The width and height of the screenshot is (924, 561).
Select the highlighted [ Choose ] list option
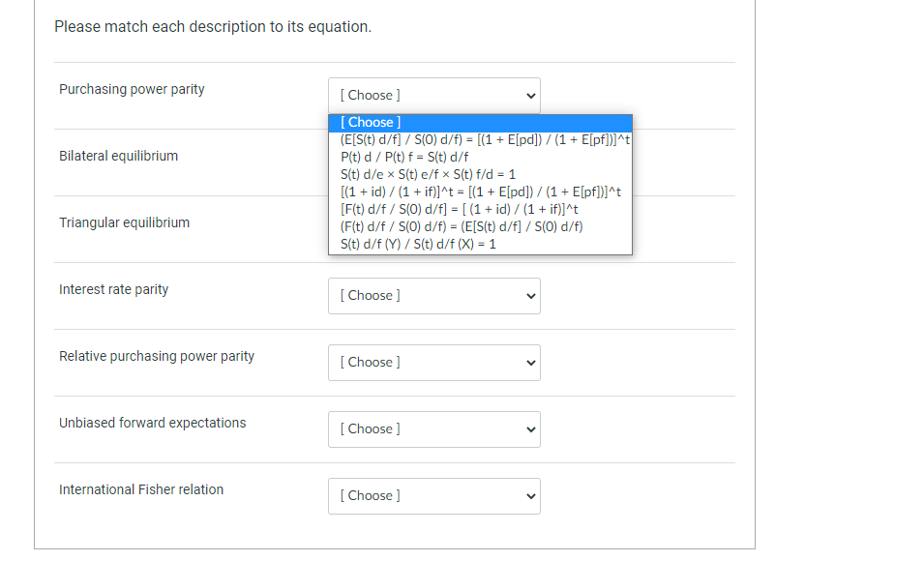[480, 122]
